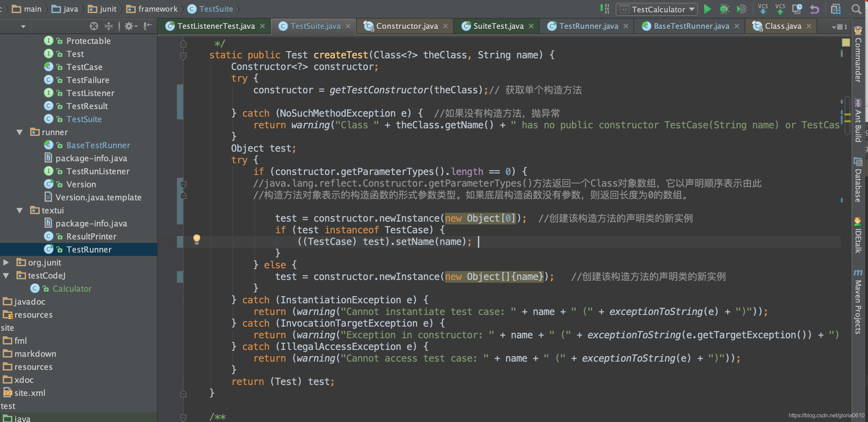Run with coverage icon in toolbar
868x422 pixels.
coord(741,9)
